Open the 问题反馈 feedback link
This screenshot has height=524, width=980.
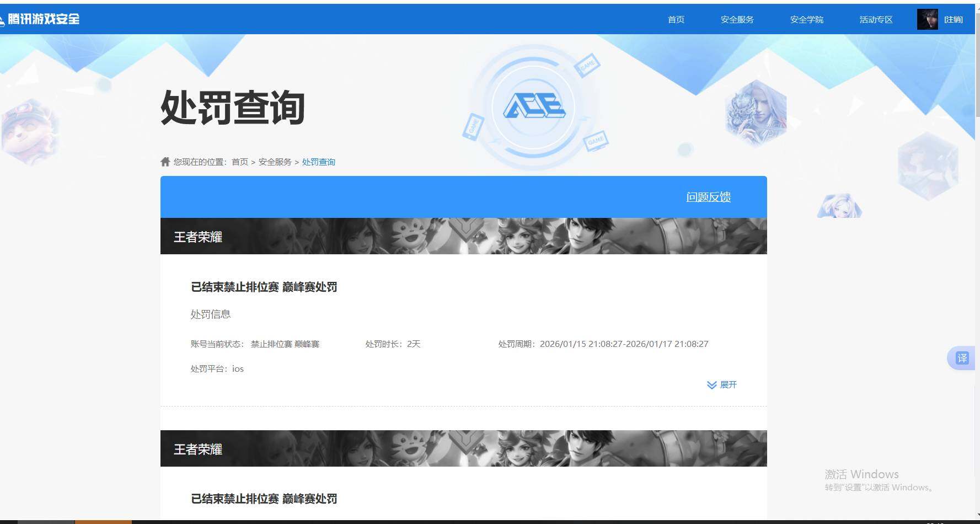click(x=708, y=197)
